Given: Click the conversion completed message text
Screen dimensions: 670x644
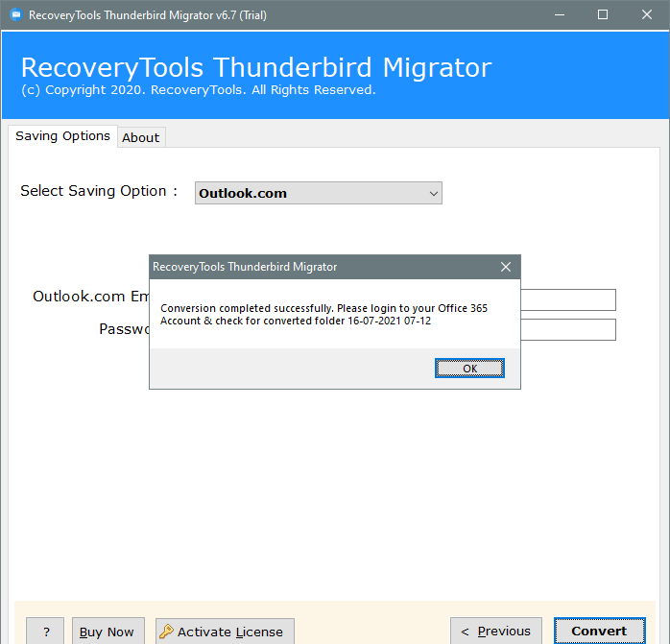Looking at the screenshot, I should click(x=323, y=315).
